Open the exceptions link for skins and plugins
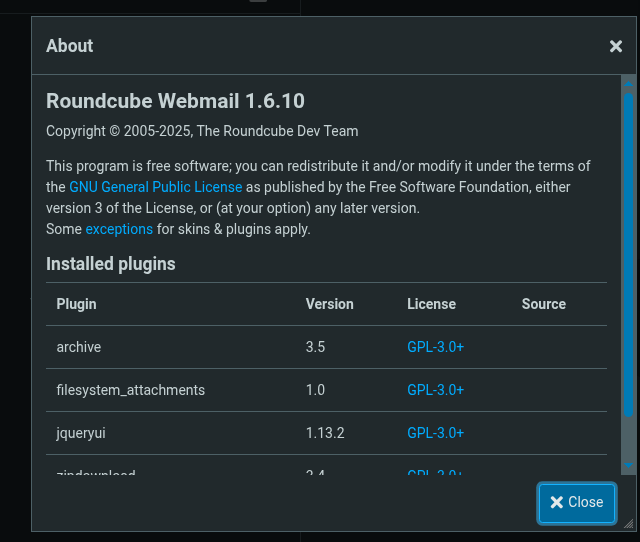Image resolution: width=640 pixels, height=542 pixels. click(119, 229)
